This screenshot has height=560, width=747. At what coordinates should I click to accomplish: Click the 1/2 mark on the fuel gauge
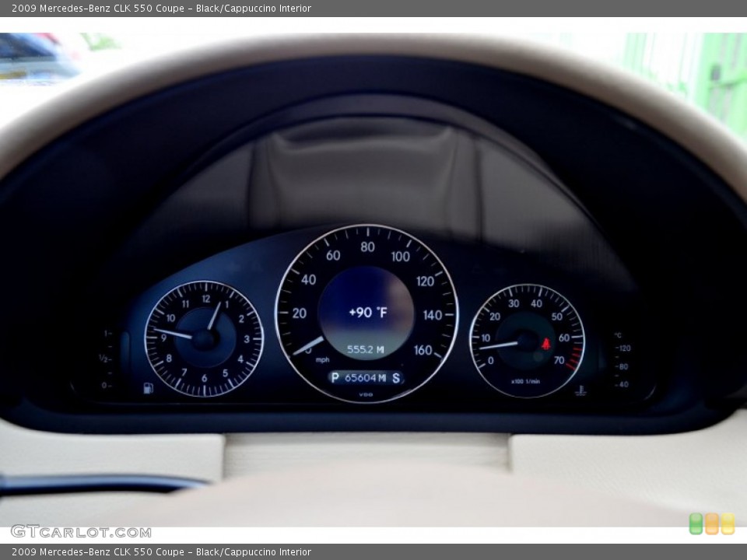point(103,358)
